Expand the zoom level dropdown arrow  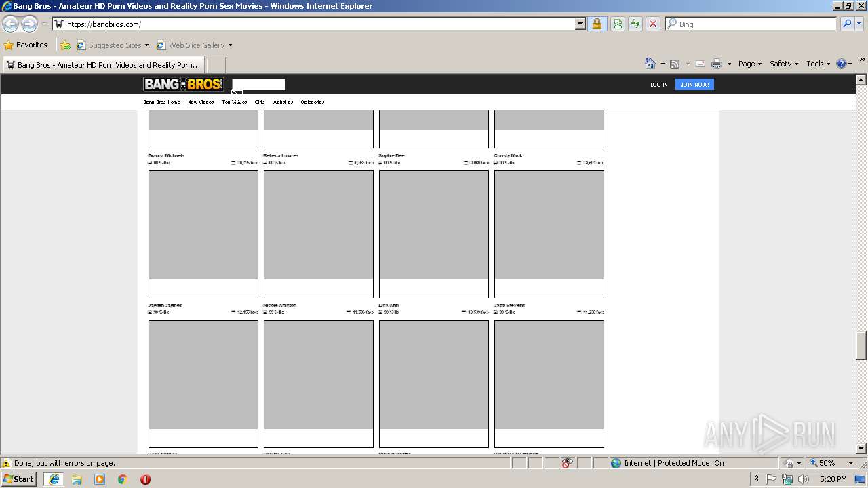pos(850,463)
